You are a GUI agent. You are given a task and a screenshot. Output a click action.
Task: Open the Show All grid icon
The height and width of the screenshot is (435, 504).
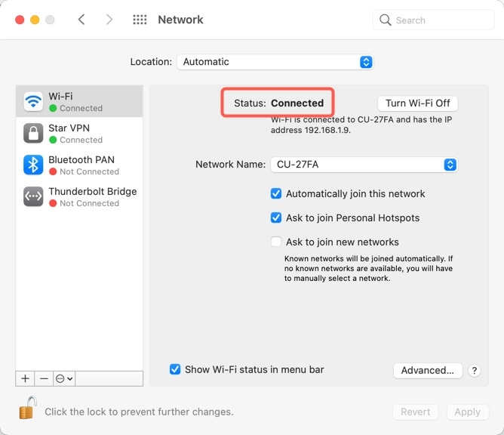[140, 20]
